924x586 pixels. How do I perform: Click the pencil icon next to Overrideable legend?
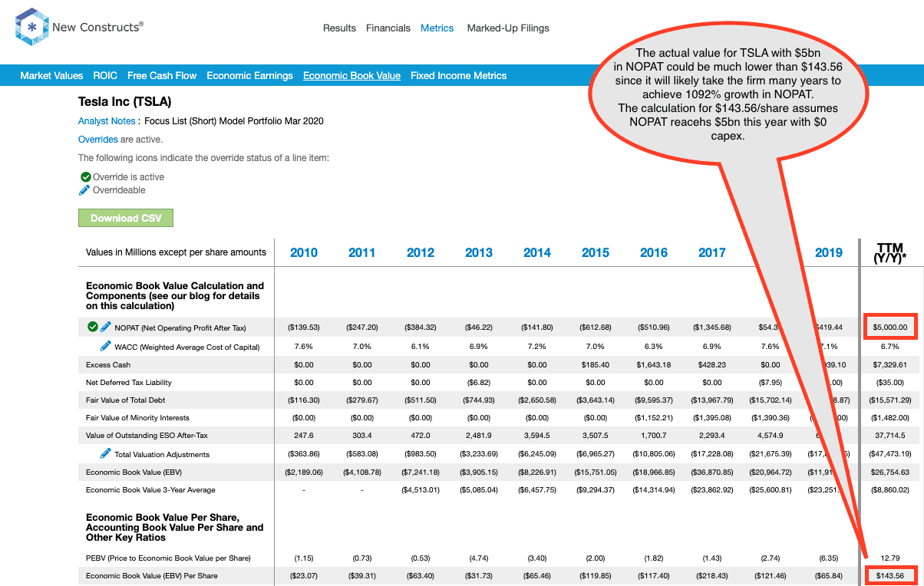pos(85,190)
